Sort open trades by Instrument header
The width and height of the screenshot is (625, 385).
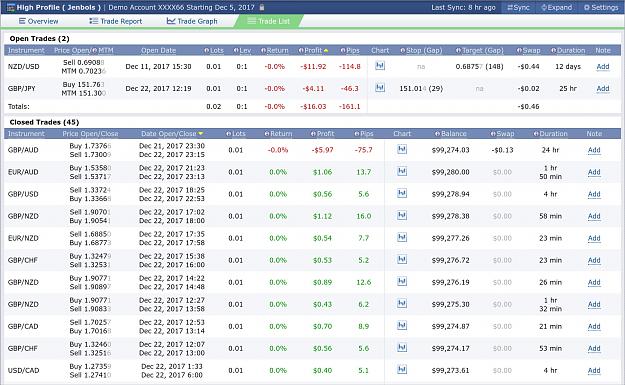(26, 50)
